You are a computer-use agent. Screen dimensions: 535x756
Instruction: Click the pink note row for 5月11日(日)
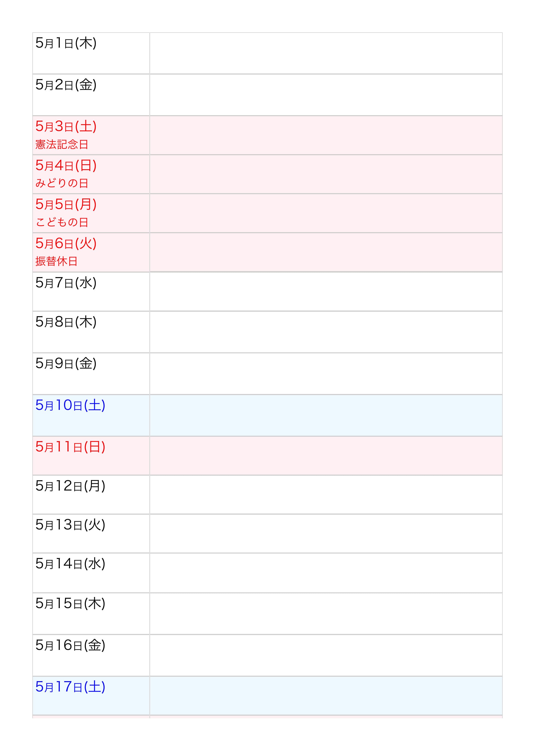tap(325, 456)
